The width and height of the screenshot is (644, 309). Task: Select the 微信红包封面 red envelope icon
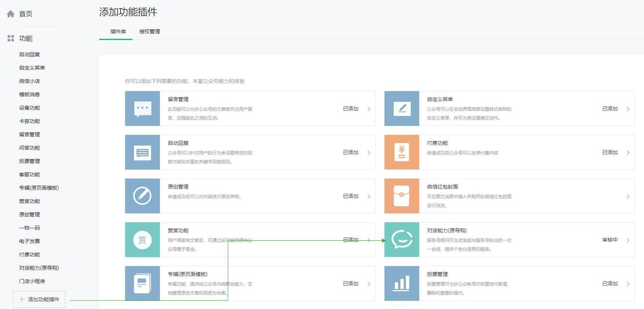pos(401,196)
